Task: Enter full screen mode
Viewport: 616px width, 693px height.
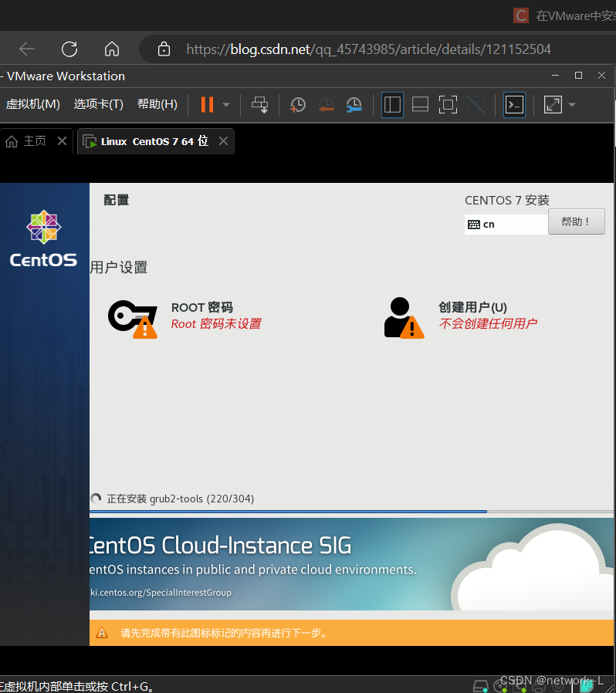Action: click(x=448, y=105)
